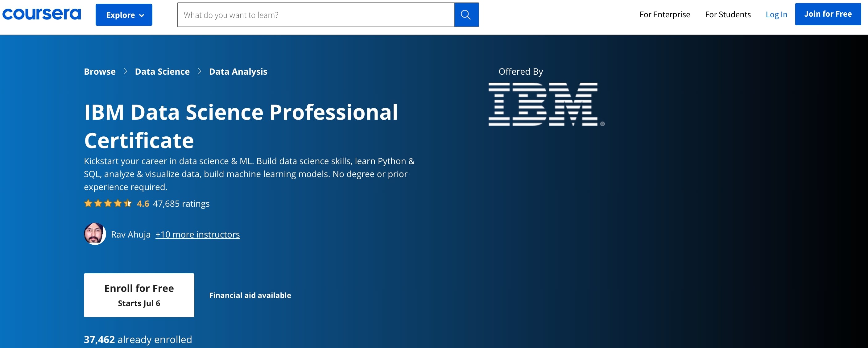Click the IBM Data Science Professional Certificate title
The height and width of the screenshot is (348, 868).
[241, 126]
